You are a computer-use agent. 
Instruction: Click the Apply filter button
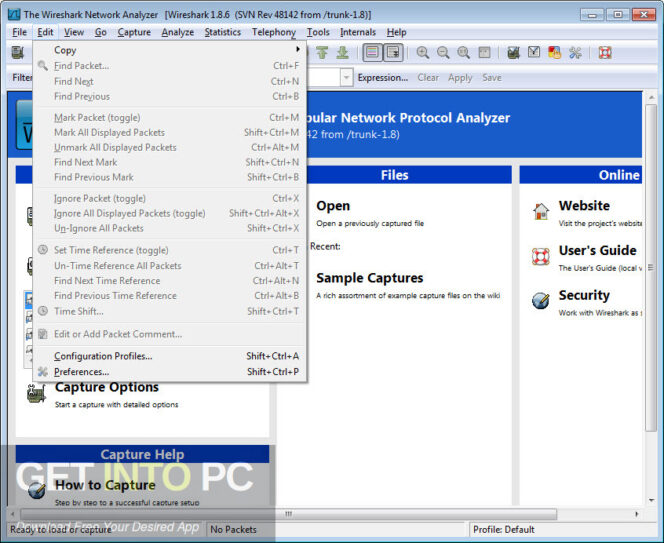pyautogui.click(x=460, y=78)
